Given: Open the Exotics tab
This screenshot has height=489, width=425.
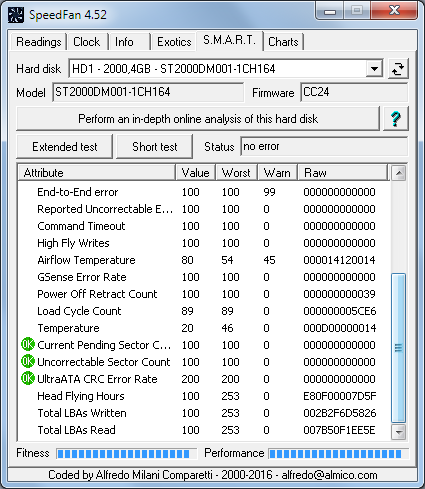Looking at the screenshot, I should [174, 42].
